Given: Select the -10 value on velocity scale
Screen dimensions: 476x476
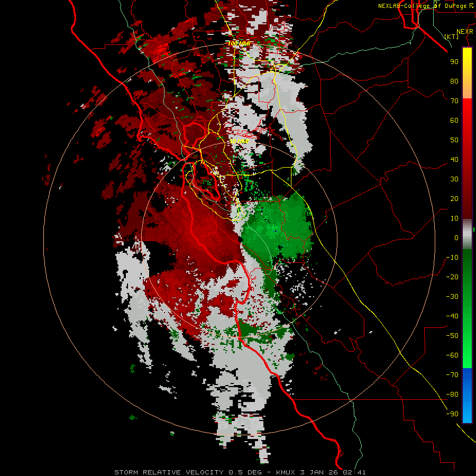Looking at the screenshot, I should [x=452, y=258].
